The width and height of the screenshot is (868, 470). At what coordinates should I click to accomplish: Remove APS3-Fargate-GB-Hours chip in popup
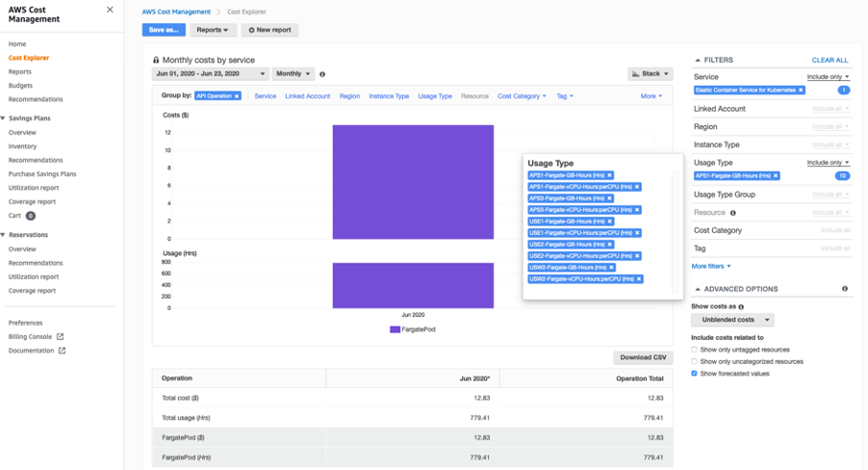click(609, 198)
